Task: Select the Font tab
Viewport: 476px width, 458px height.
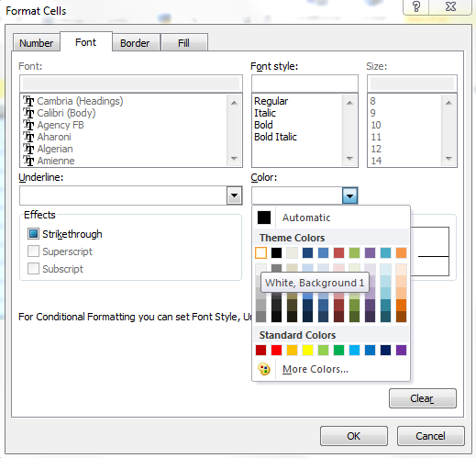Action: pos(86,42)
